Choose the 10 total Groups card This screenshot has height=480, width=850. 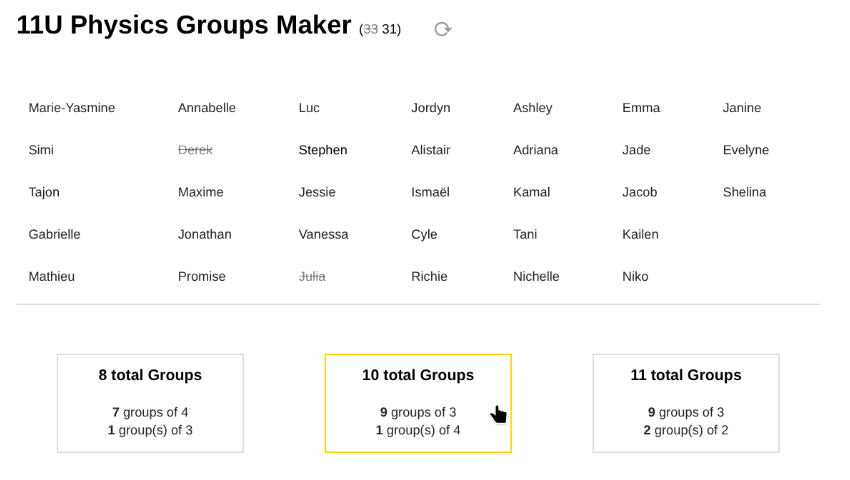pos(418,402)
